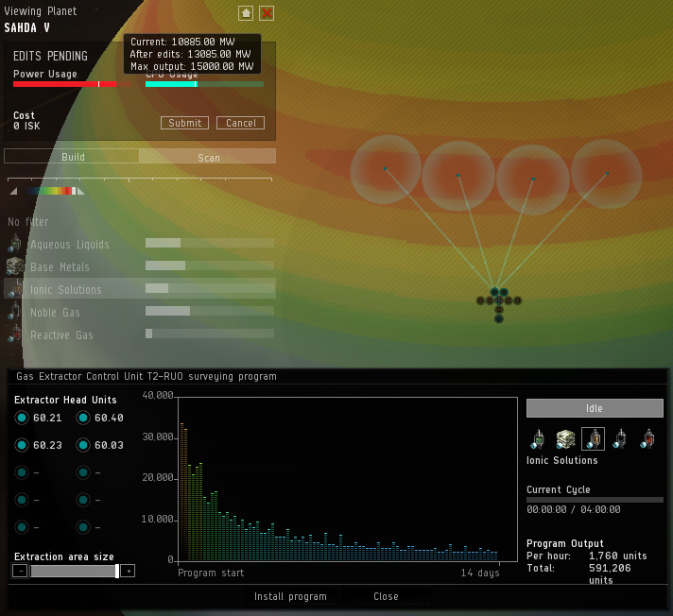Click the Power Usage bar
The width and height of the screenshot is (673, 616).
click(72, 84)
